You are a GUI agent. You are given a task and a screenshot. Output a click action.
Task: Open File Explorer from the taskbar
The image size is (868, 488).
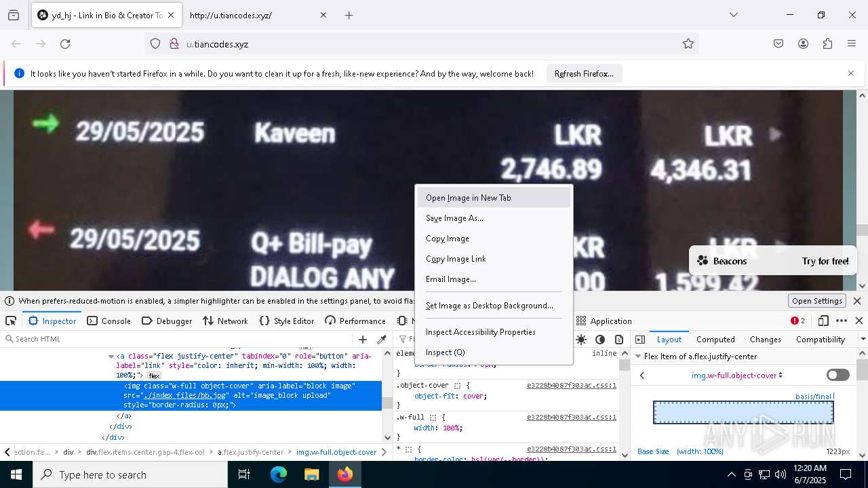coord(311,474)
